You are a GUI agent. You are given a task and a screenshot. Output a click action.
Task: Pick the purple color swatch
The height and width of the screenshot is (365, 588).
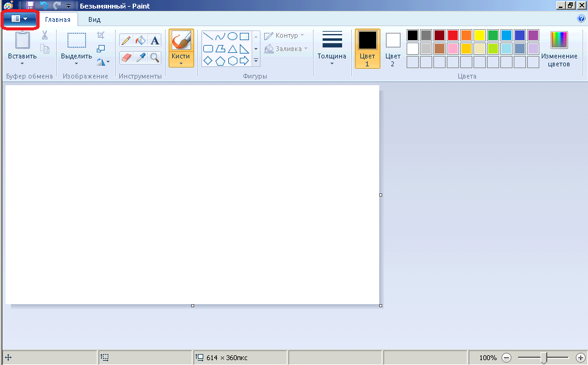pos(533,35)
